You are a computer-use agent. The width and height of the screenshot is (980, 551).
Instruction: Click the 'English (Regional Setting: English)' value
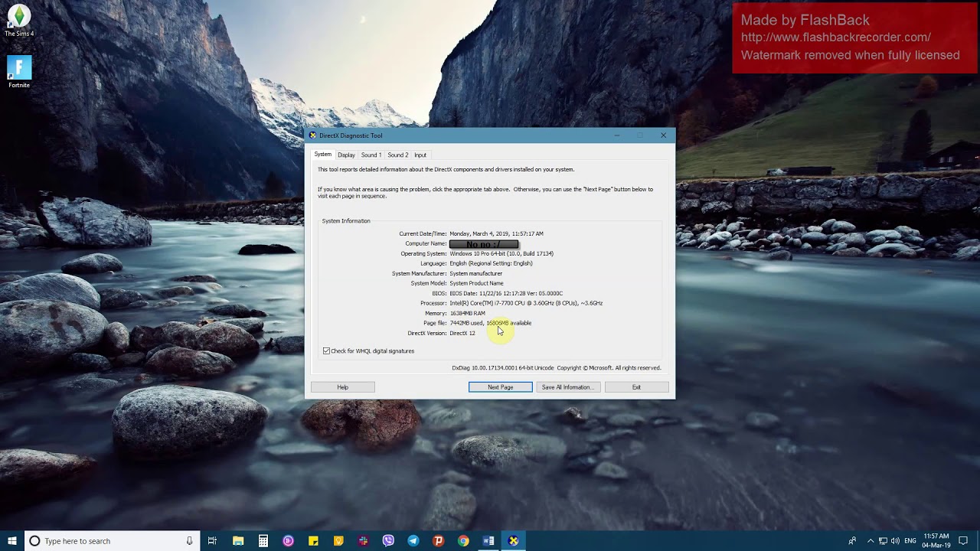(x=491, y=263)
